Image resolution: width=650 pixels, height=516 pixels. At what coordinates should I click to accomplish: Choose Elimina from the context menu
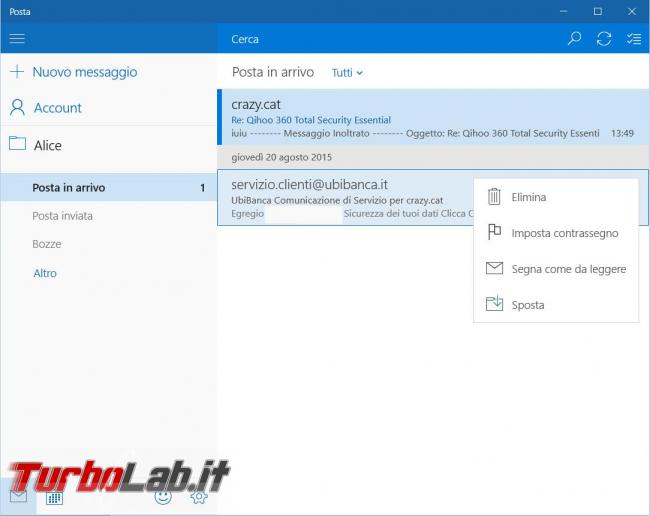tap(555, 197)
